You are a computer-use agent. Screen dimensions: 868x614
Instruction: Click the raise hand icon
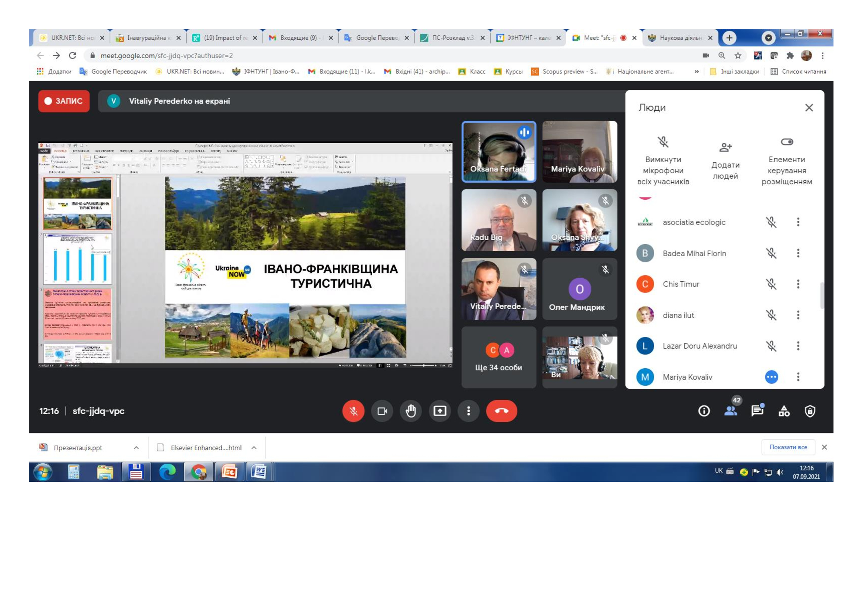click(x=410, y=411)
